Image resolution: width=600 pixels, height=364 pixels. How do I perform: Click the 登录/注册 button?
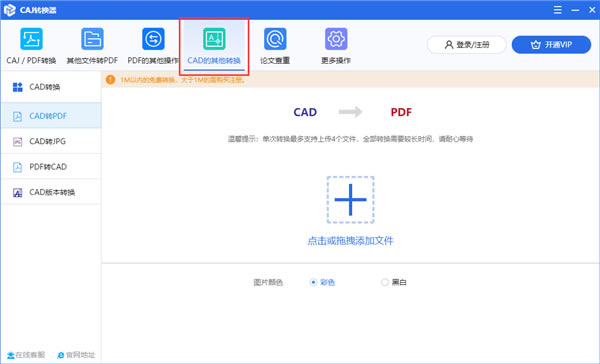tap(466, 45)
